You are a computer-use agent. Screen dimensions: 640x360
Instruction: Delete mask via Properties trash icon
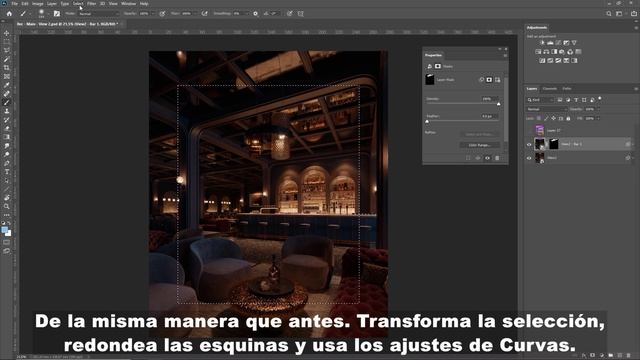497,158
